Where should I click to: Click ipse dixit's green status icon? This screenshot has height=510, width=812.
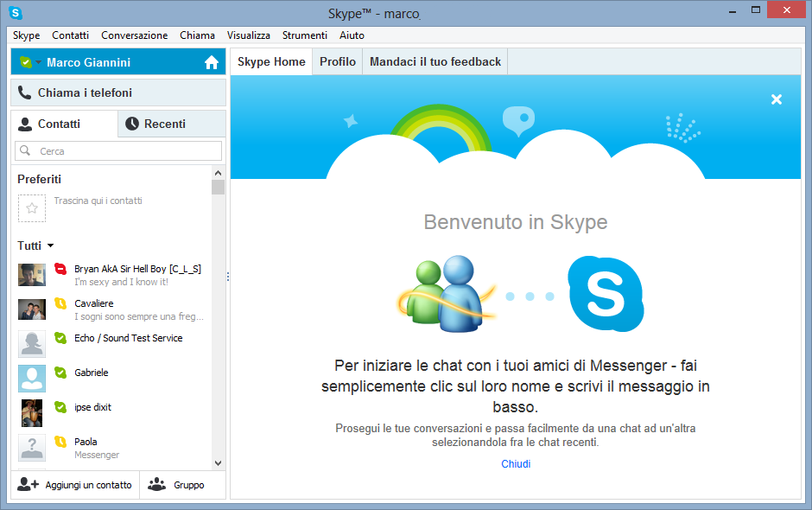tap(60, 407)
